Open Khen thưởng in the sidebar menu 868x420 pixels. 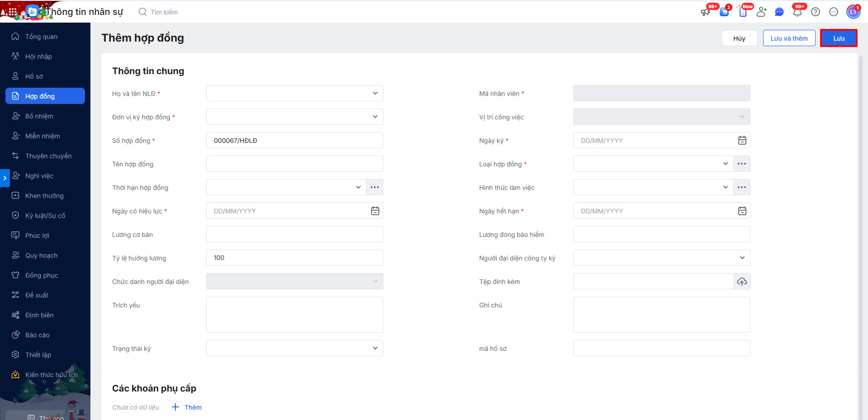44,196
